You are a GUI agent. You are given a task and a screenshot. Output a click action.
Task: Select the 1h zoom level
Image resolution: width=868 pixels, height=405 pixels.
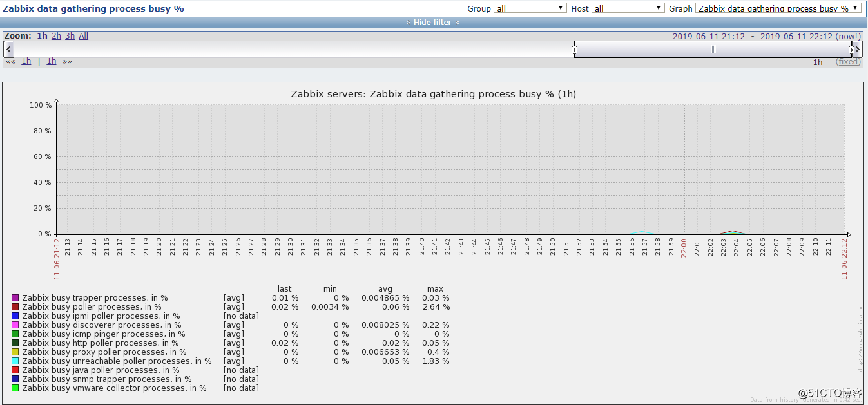tap(42, 36)
